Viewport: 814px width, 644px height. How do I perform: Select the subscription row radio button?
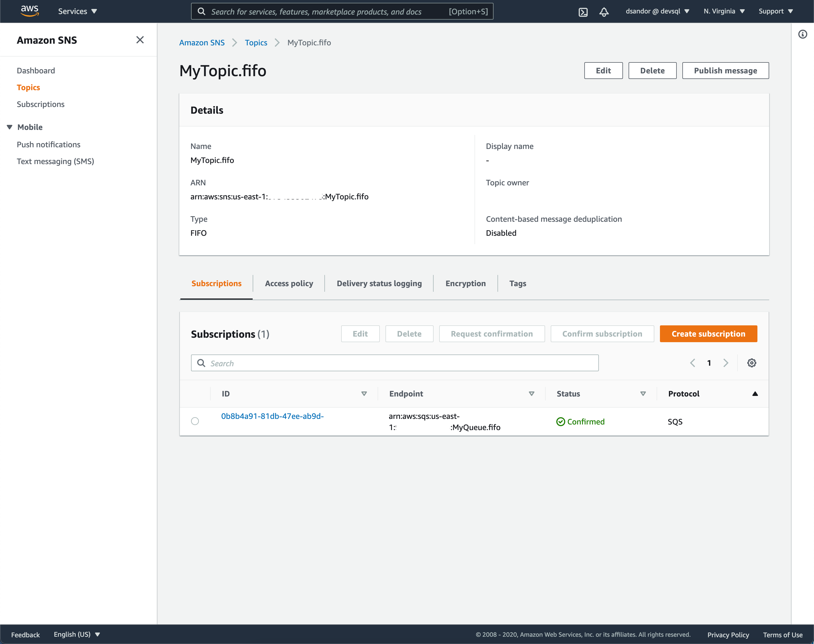pos(195,421)
